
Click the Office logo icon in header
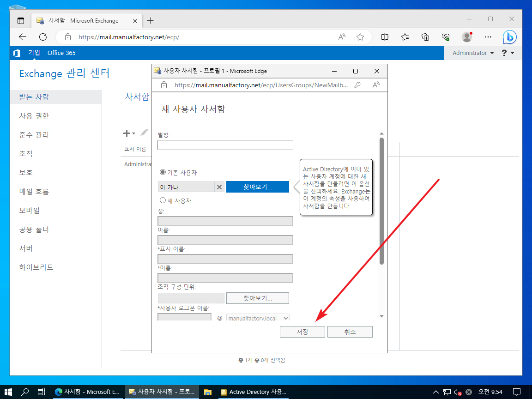(x=17, y=53)
